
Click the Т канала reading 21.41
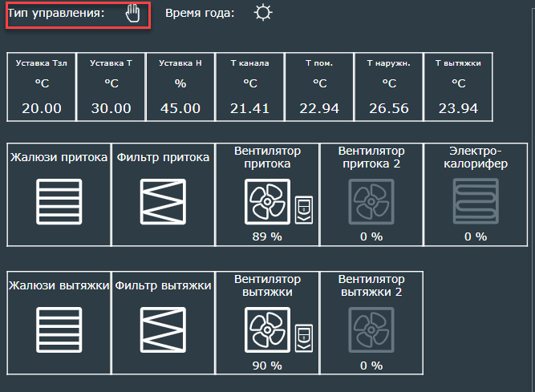coord(249,108)
